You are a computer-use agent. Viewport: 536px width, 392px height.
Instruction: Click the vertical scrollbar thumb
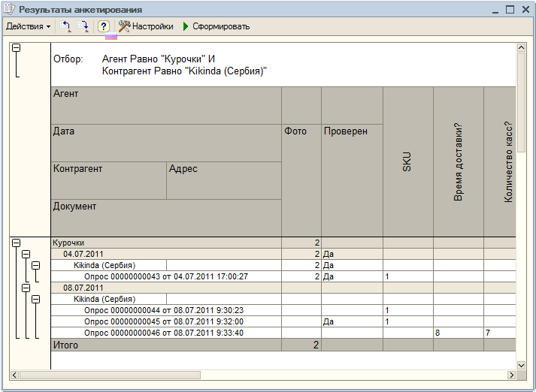(x=521, y=102)
